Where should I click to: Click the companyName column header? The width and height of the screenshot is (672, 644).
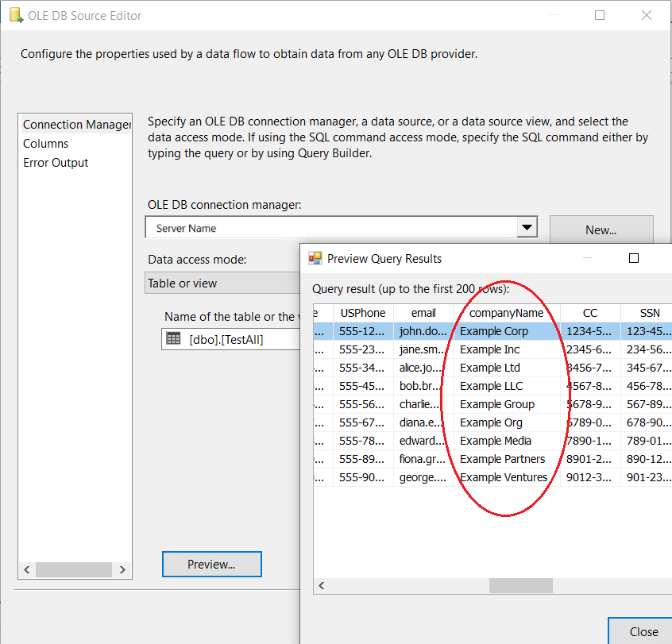click(507, 313)
